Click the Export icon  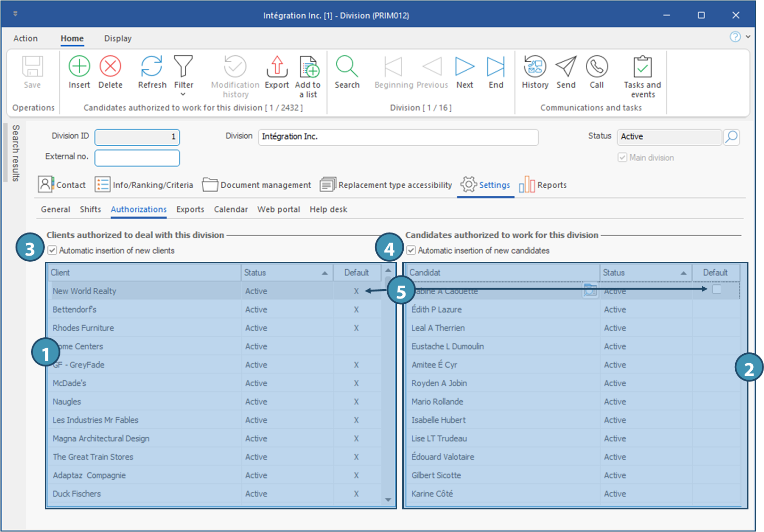tap(277, 66)
